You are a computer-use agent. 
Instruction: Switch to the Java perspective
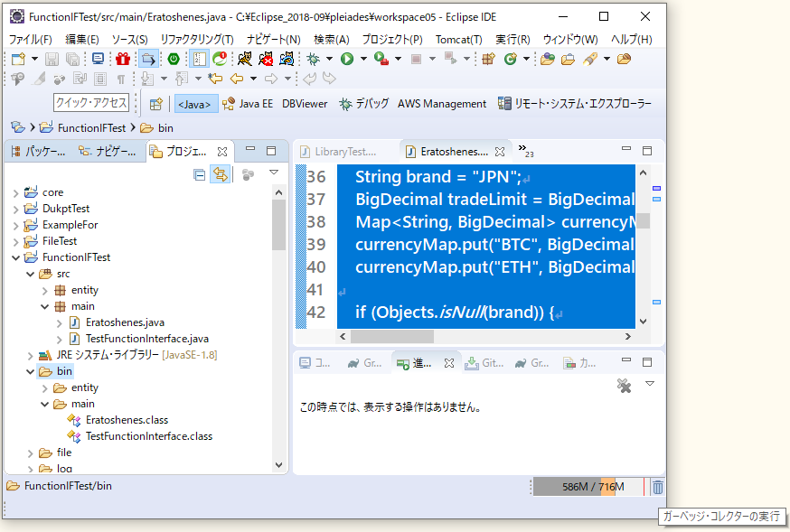pyautogui.click(x=195, y=104)
